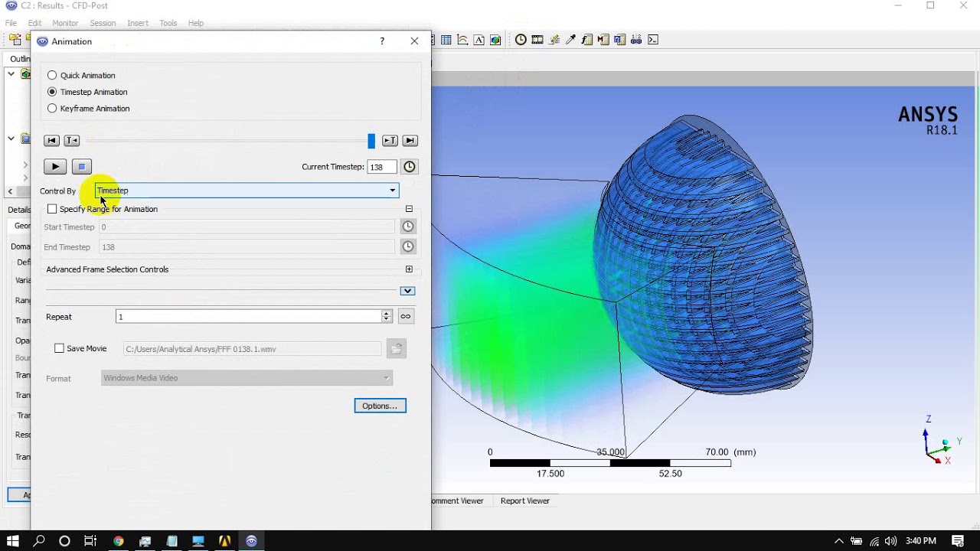Image resolution: width=980 pixels, height=551 pixels.
Task: Click the clock icon next to Start Timestep
Action: click(408, 227)
